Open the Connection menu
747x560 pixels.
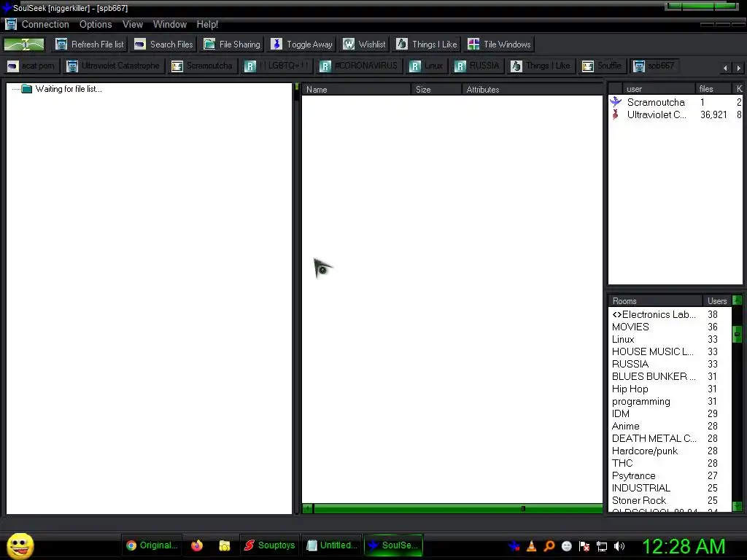pyautogui.click(x=45, y=24)
